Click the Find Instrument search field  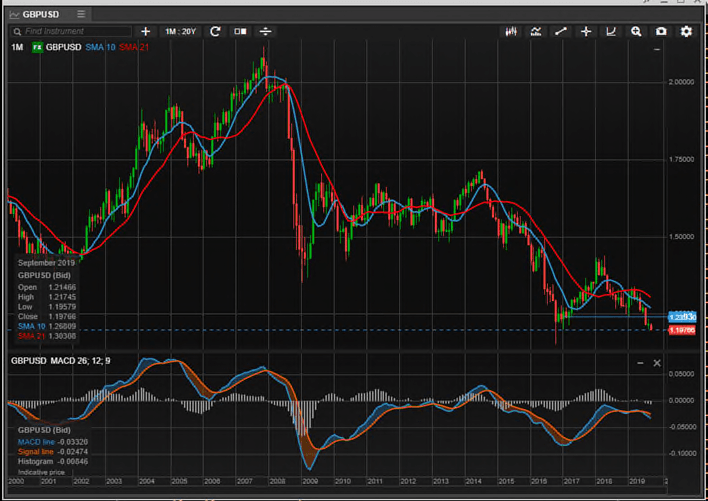pos(71,31)
